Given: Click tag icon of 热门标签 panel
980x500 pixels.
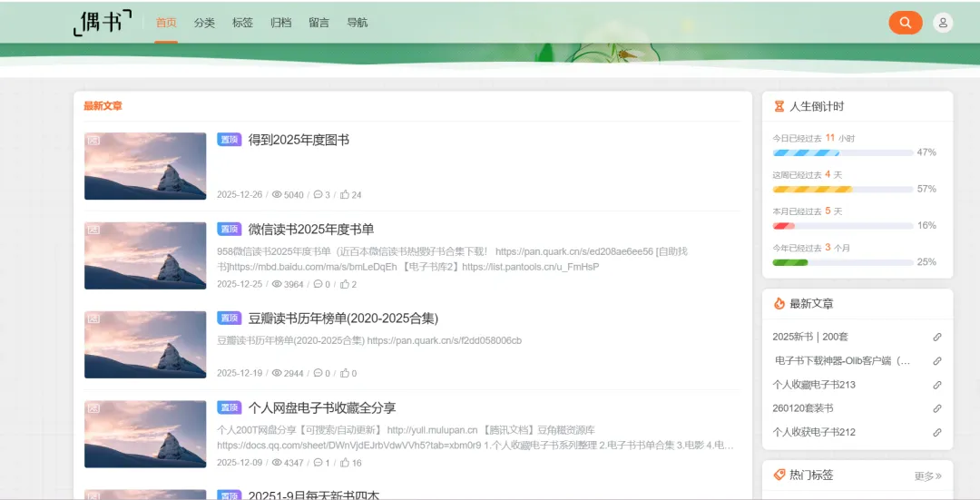Looking at the screenshot, I should coord(779,475).
